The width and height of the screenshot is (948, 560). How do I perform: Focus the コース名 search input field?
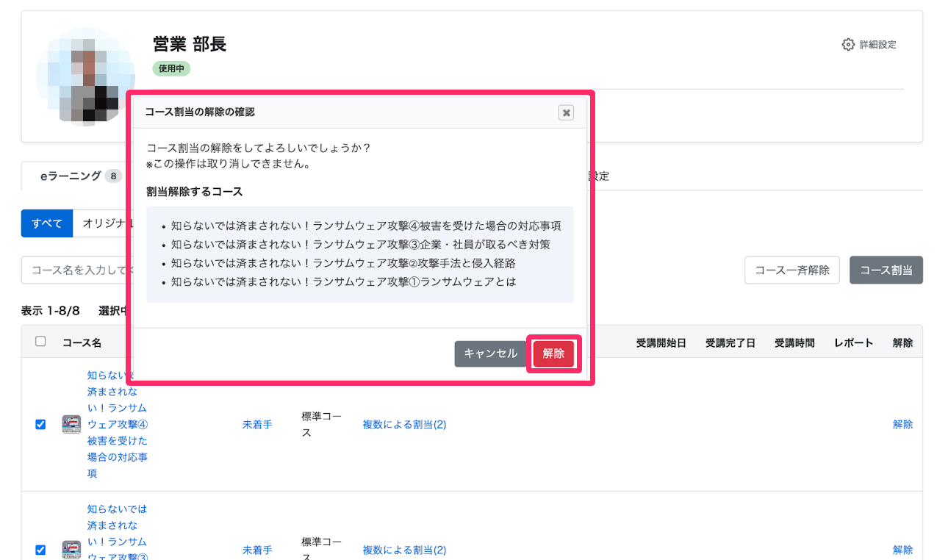pyautogui.click(x=76, y=270)
